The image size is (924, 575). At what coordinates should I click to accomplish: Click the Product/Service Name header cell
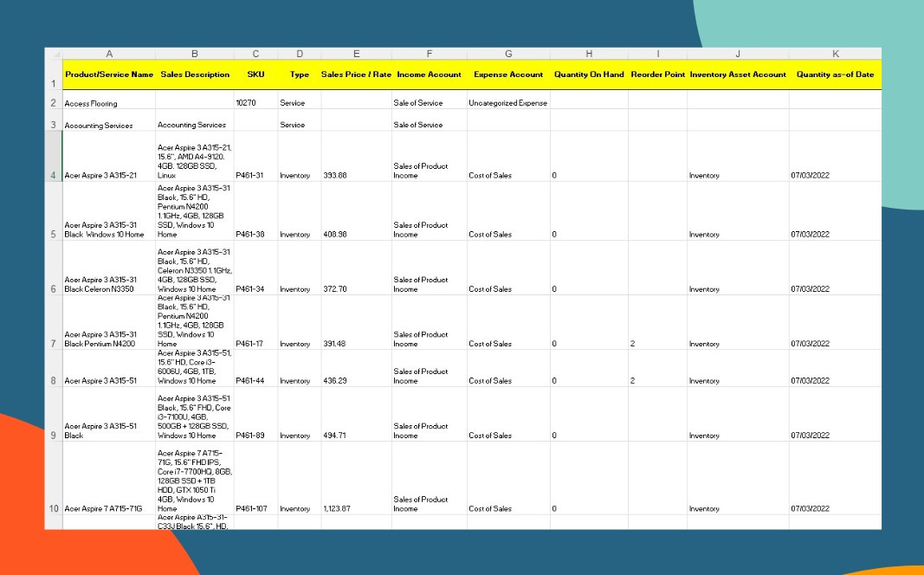pyautogui.click(x=109, y=74)
